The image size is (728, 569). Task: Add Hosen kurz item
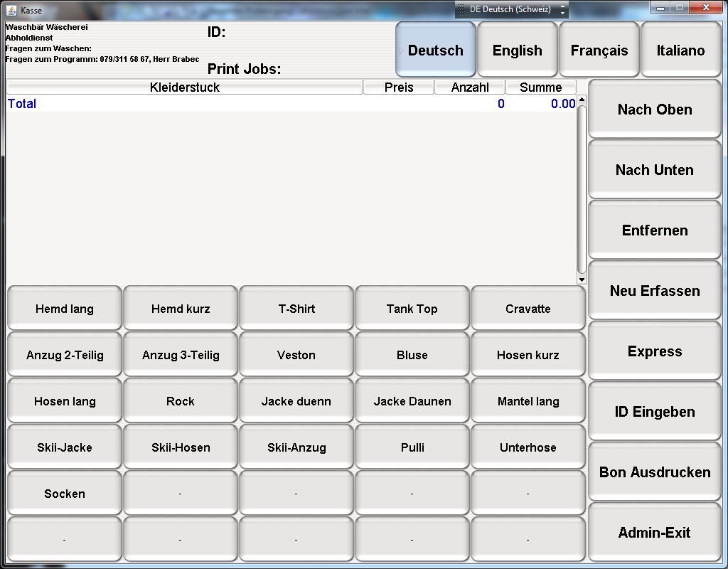[528, 355]
